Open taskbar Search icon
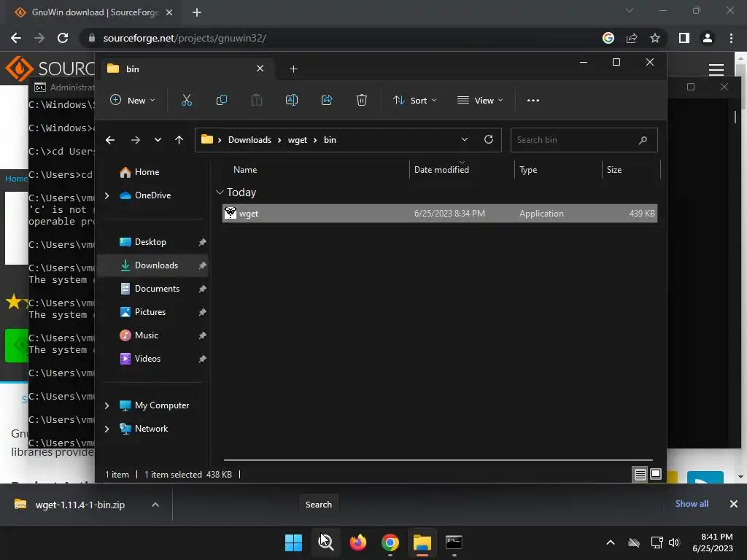 click(x=326, y=542)
